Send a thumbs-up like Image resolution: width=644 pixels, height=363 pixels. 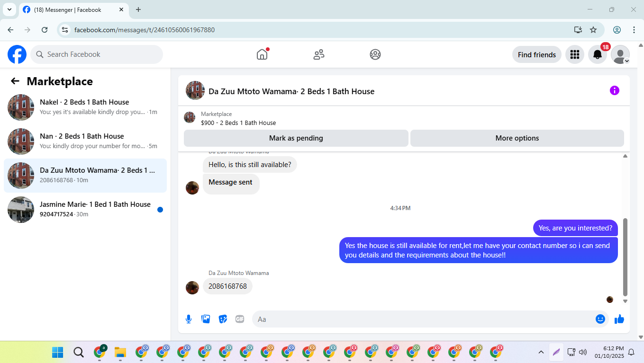point(619,319)
